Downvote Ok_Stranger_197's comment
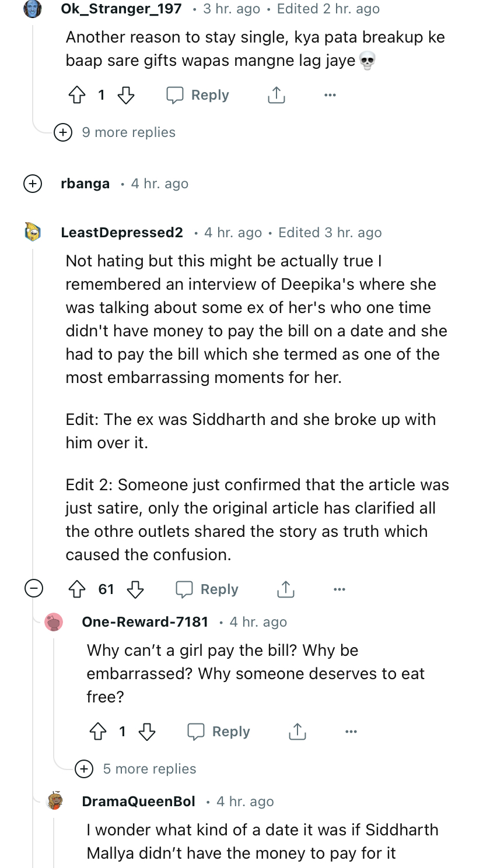483x868 pixels. click(x=126, y=95)
